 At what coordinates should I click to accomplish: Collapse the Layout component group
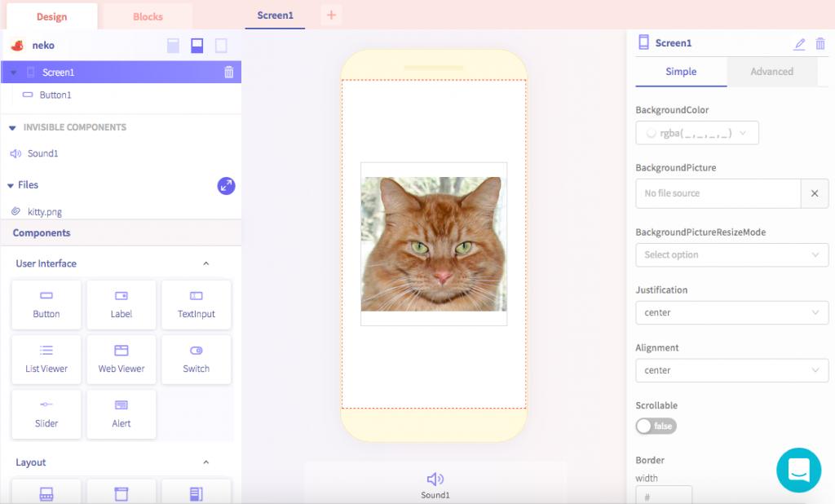click(206, 462)
